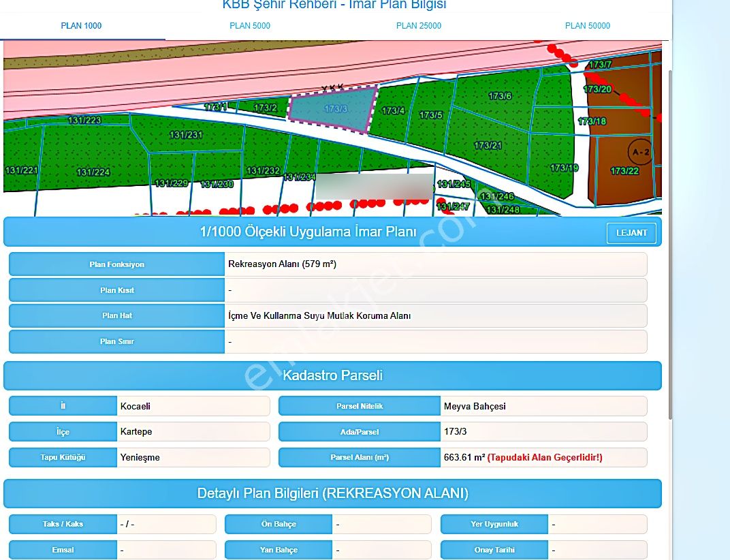Select the PLAN 25000 tab
This screenshot has width=730, height=560.
click(419, 26)
